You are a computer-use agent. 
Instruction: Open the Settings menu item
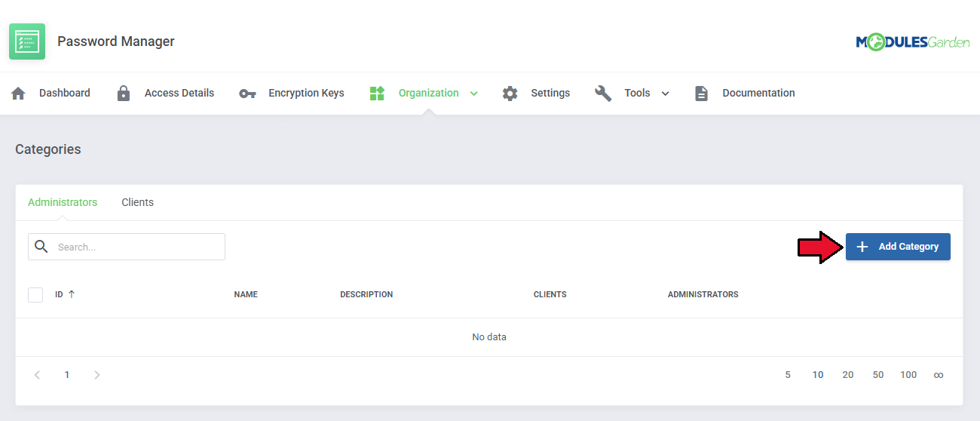coord(550,93)
